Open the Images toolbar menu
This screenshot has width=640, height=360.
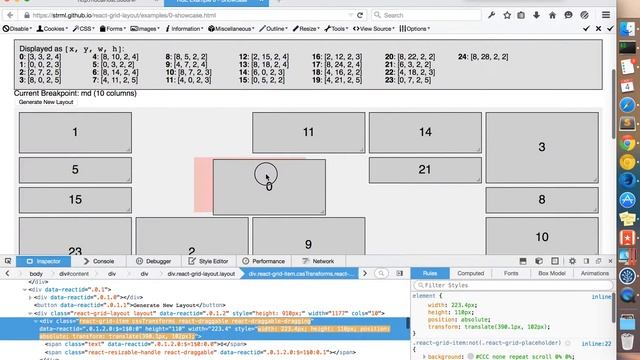(x=145, y=29)
